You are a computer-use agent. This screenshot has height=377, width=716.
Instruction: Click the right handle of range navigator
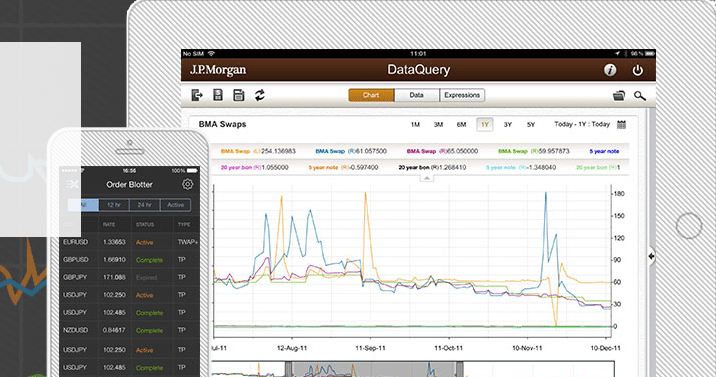point(459,370)
